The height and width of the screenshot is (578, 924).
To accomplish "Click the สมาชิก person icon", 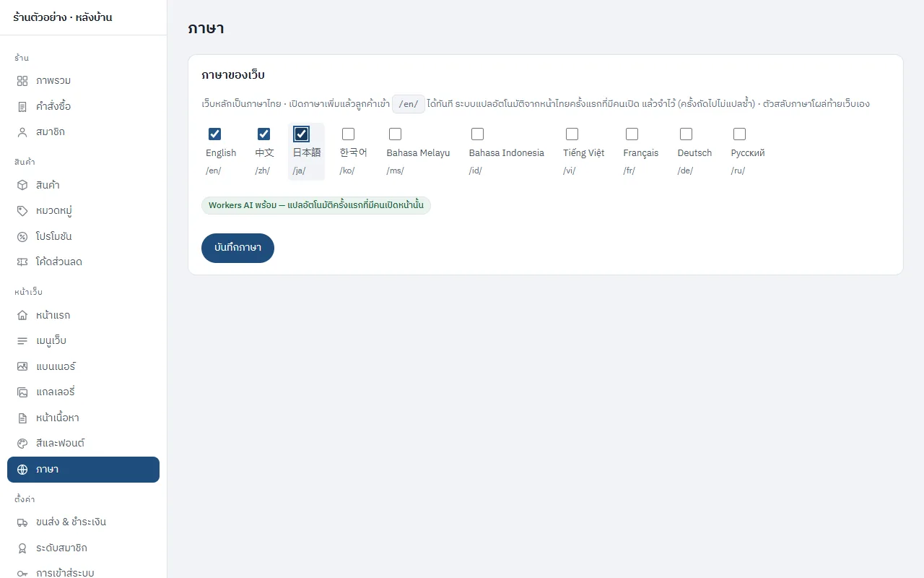I will point(22,132).
